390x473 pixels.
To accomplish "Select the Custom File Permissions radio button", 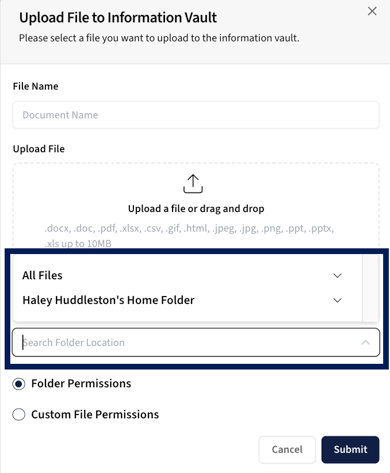I will coord(19,415).
